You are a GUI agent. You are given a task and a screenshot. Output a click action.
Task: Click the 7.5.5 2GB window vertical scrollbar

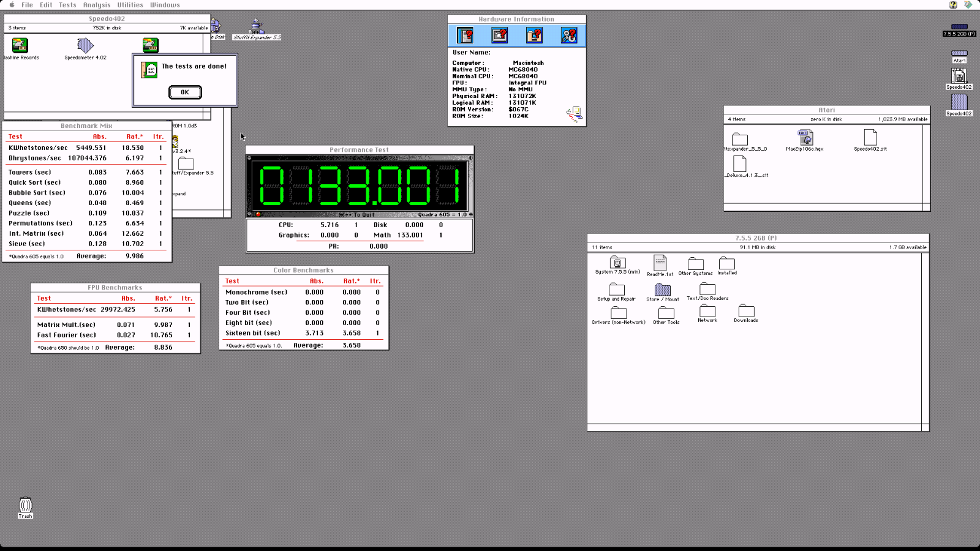925,337
